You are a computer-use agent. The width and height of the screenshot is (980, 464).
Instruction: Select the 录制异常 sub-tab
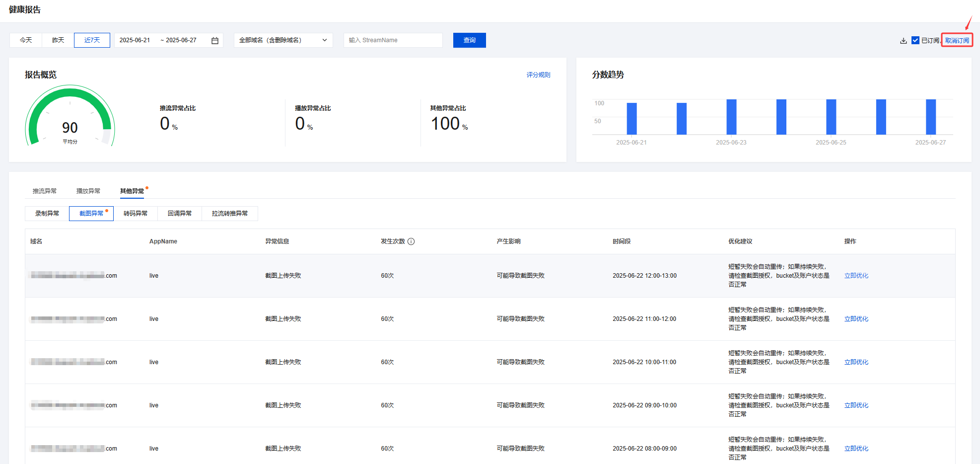pyautogui.click(x=47, y=214)
